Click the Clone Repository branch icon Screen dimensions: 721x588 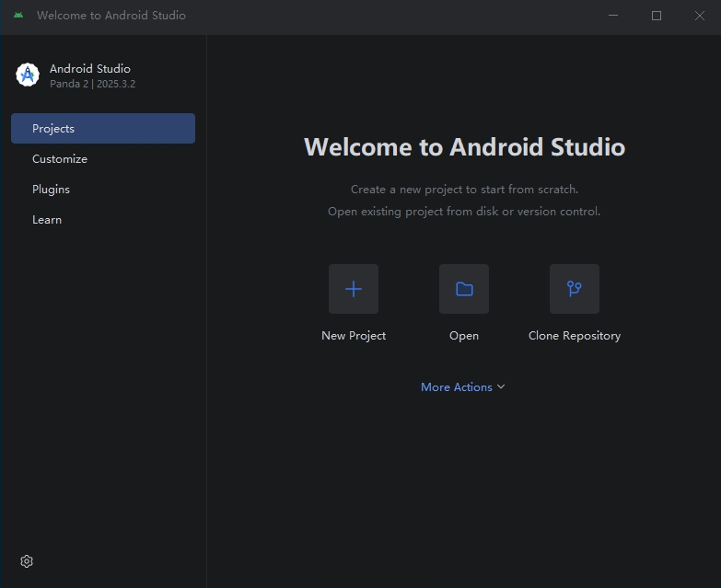point(575,289)
